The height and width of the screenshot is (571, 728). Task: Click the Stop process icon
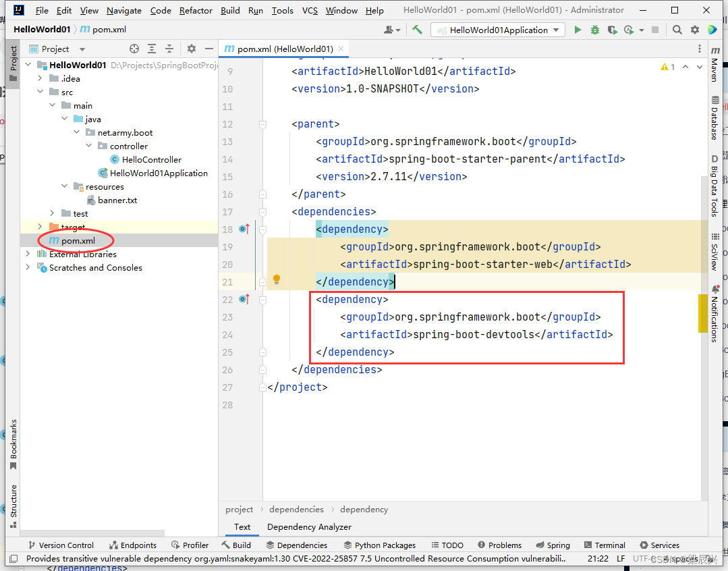pyautogui.click(x=655, y=30)
